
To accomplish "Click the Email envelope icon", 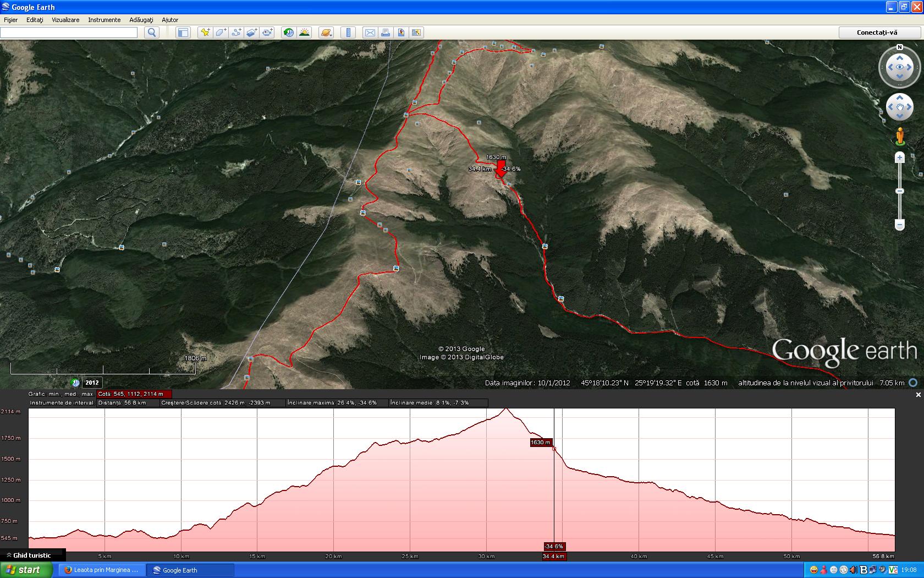I will (x=370, y=32).
